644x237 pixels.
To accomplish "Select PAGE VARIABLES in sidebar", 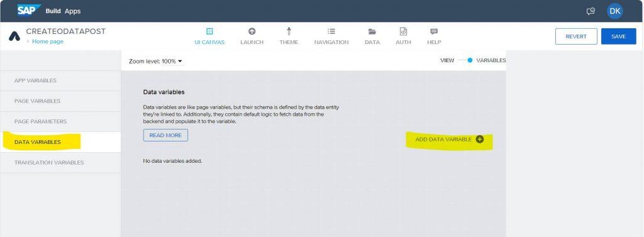I will point(60,101).
